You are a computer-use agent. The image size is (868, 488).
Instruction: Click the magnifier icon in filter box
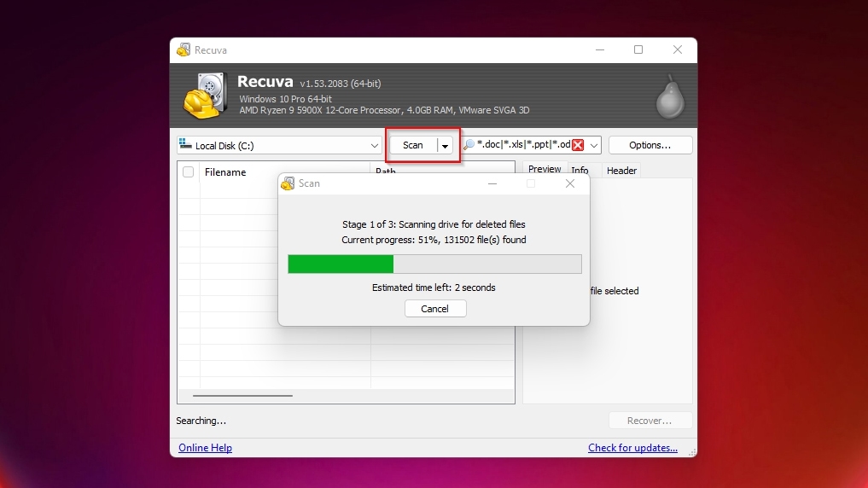469,145
